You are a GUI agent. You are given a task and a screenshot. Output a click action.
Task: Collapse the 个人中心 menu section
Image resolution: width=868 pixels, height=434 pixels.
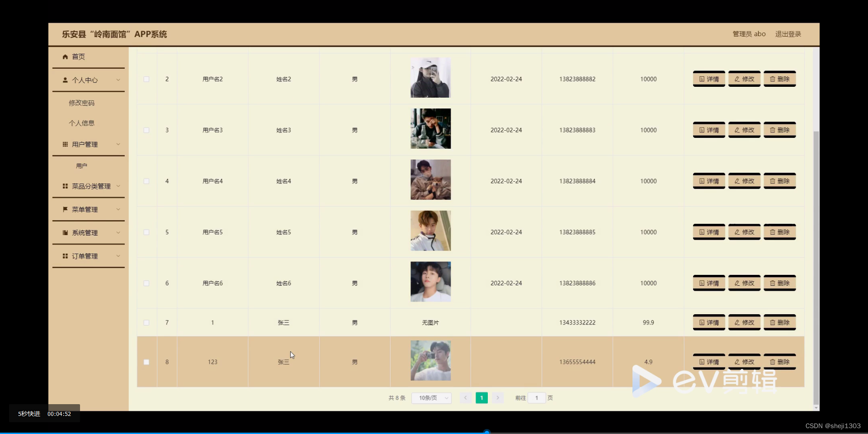point(118,80)
